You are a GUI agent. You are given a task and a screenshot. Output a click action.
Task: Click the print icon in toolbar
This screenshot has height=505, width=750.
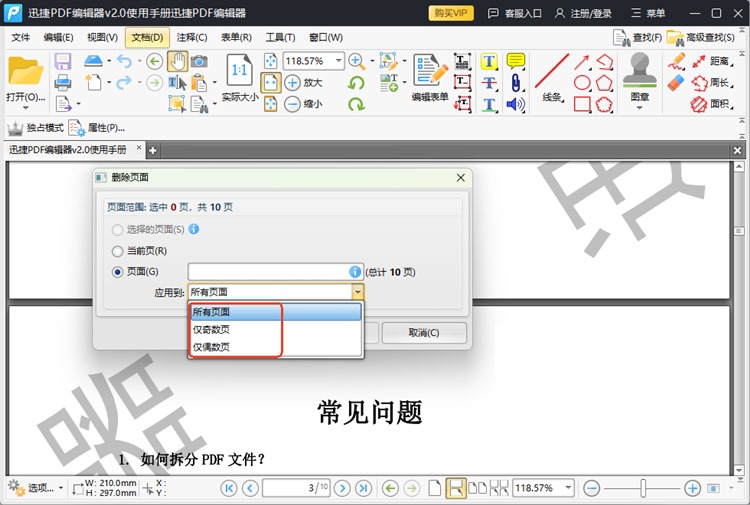63,83
